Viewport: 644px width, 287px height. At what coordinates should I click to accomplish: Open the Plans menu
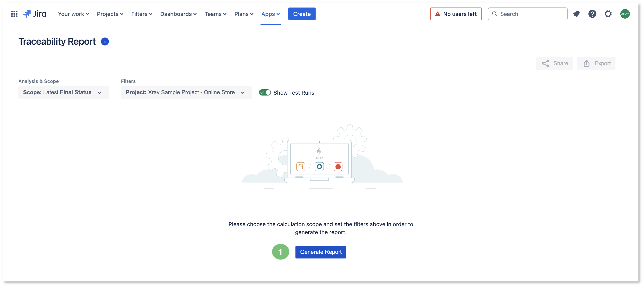pyautogui.click(x=244, y=14)
